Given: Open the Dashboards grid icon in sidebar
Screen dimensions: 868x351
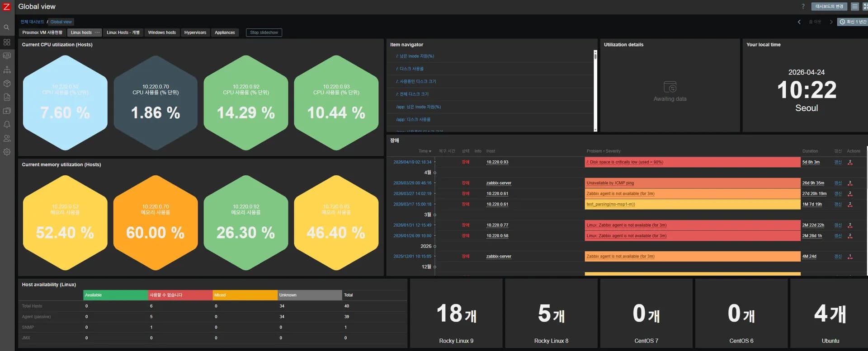Looking at the screenshot, I should 7,42.
